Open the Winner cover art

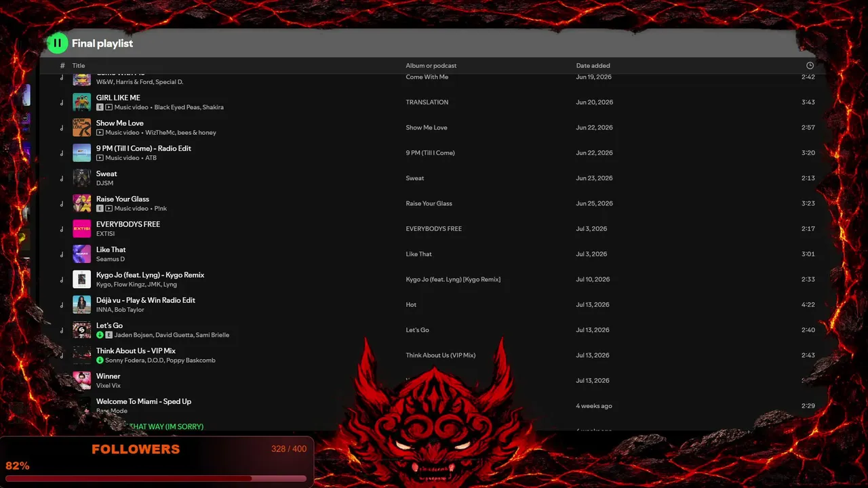[x=81, y=381]
